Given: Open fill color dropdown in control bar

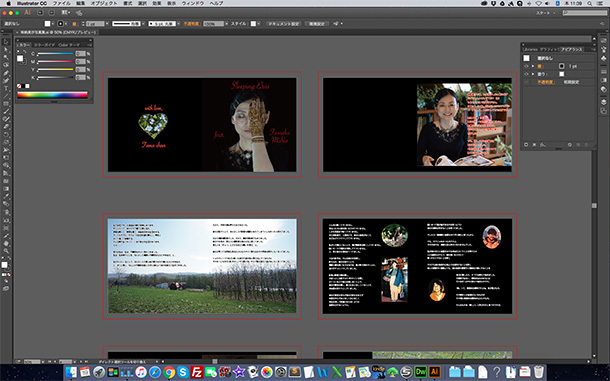Looking at the screenshot, I should (x=53, y=24).
